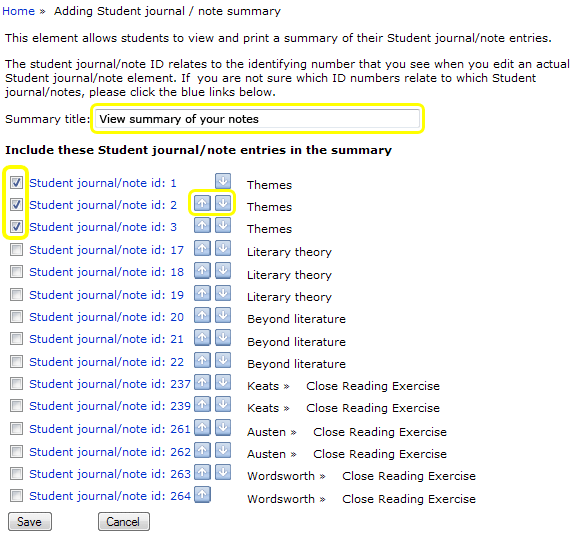Uncheck Student journal/note id 3 checkbox
This screenshot has width=575, height=538.
tap(16, 226)
